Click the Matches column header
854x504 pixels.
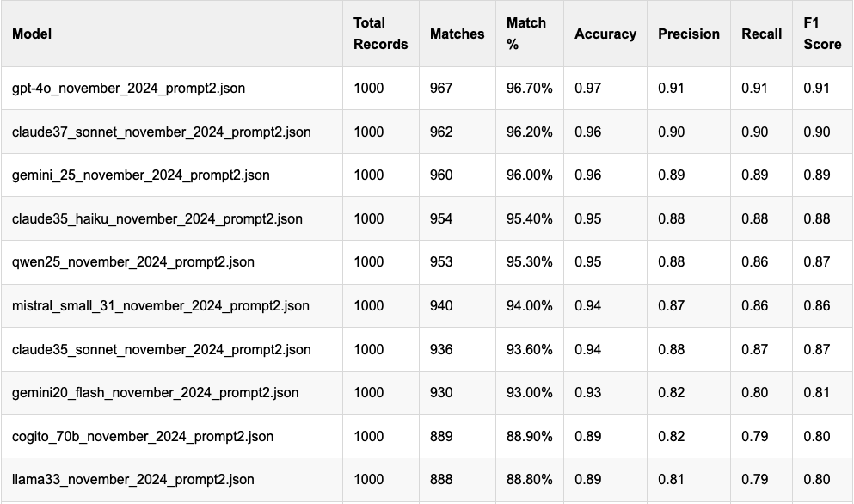[457, 34]
